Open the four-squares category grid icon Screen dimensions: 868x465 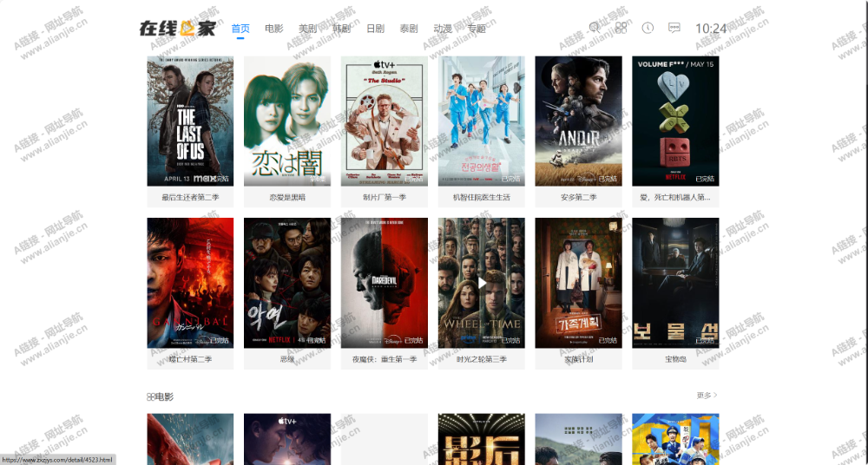pyautogui.click(x=621, y=28)
